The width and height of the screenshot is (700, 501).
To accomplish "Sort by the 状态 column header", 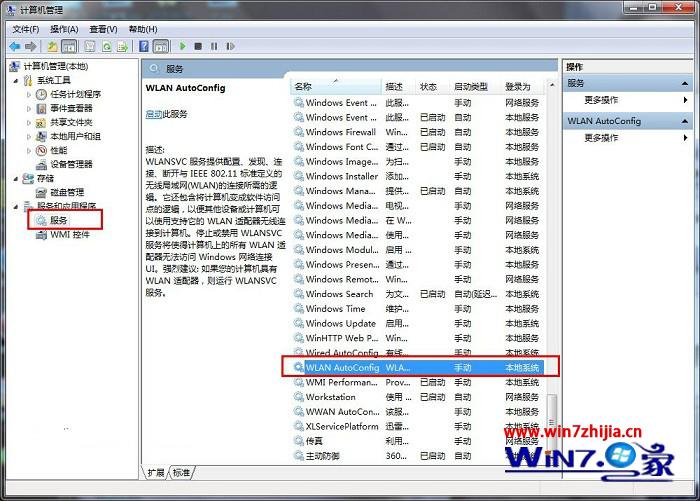I will click(433, 87).
